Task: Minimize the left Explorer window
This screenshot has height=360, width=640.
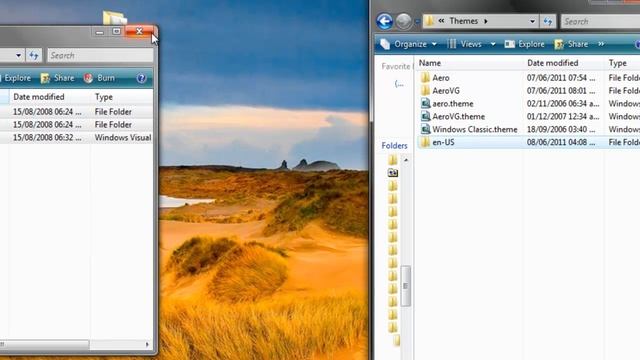Action: (100, 31)
